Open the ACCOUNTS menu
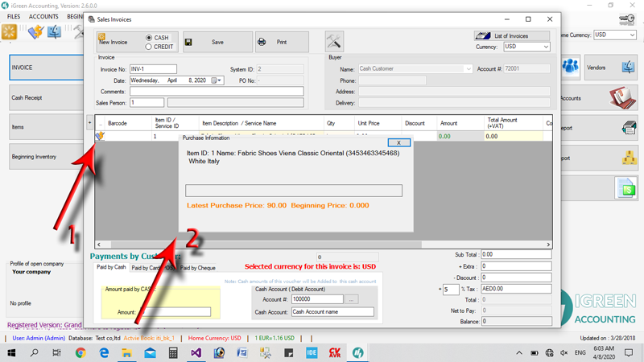The width and height of the screenshot is (644, 362). 43,16
